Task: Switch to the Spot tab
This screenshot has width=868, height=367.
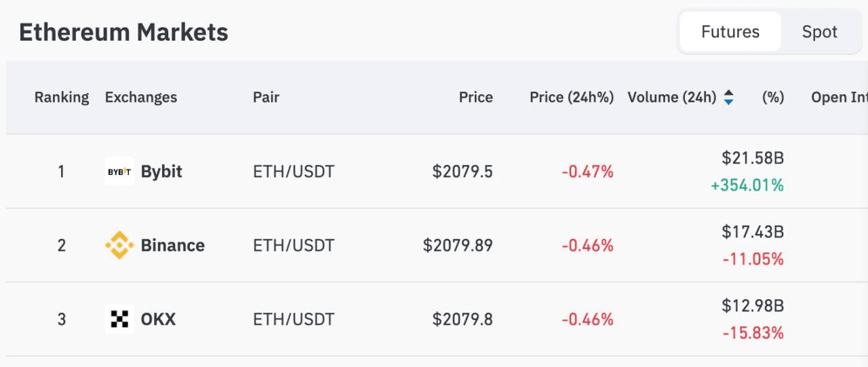Action: click(x=819, y=32)
